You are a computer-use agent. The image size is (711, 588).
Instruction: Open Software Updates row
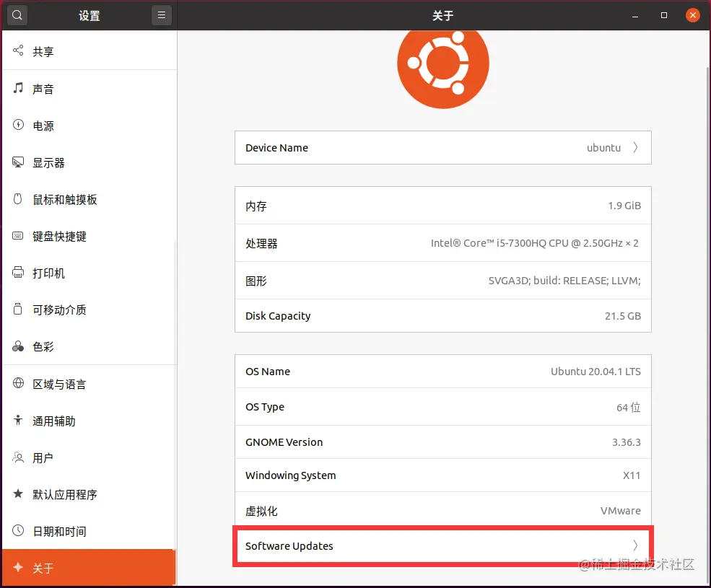click(443, 546)
